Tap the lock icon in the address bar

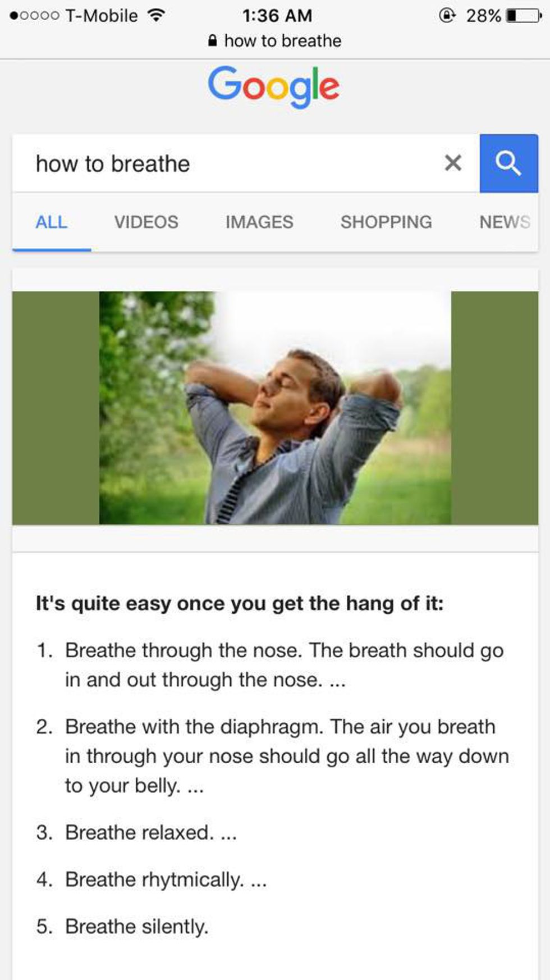(212, 40)
